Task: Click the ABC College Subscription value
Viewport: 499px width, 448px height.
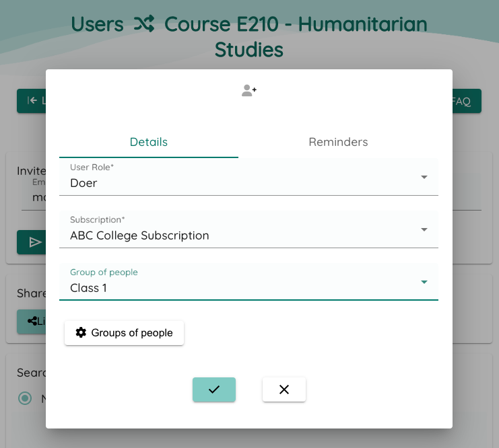Action: [139, 235]
